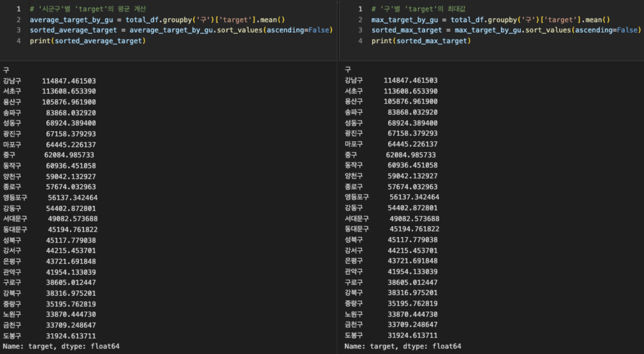Image resolution: width=644 pixels, height=354 pixels.
Task: Click 구로구 row in right output
Action: pyautogui.click(x=391, y=283)
